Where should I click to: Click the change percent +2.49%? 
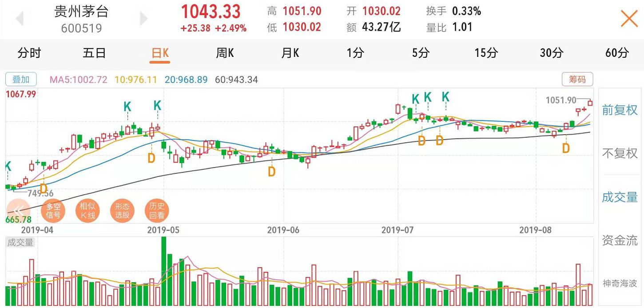click(x=231, y=28)
